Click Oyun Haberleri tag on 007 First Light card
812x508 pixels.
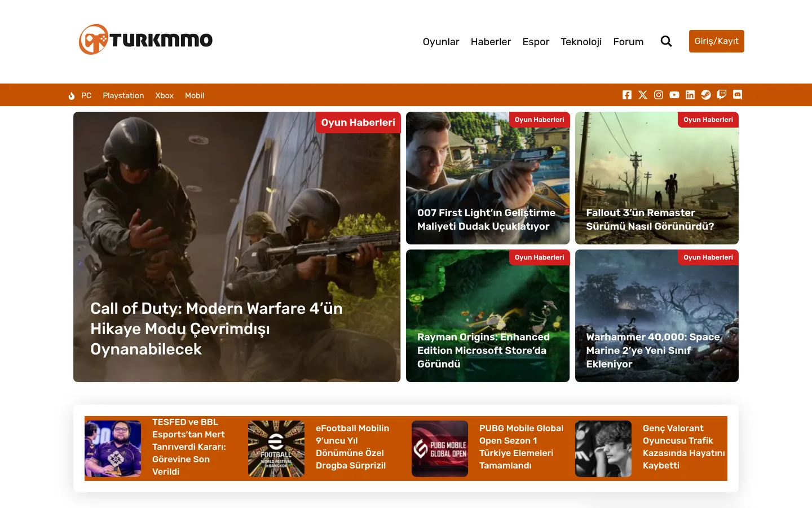pyautogui.click(x=539, y=120)
